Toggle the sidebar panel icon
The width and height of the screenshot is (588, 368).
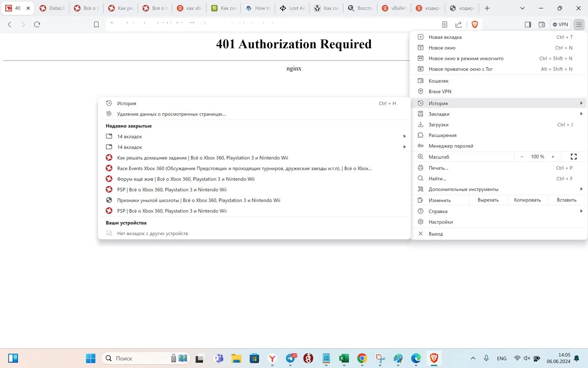click(528, 25)
